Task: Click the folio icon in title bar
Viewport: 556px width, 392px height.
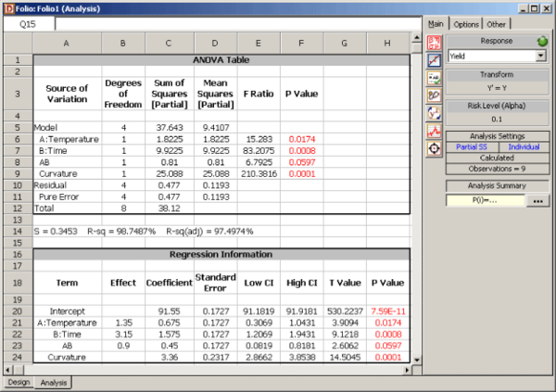Action: [9, 8]
